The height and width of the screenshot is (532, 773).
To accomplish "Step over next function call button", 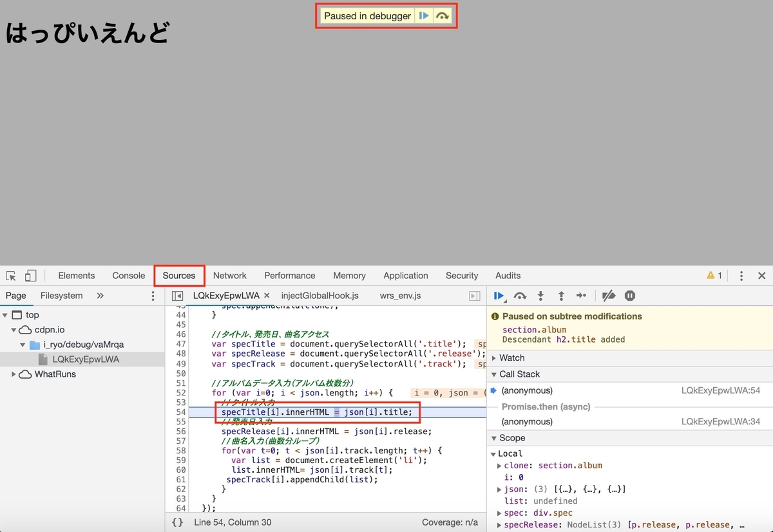I will 520,296.
